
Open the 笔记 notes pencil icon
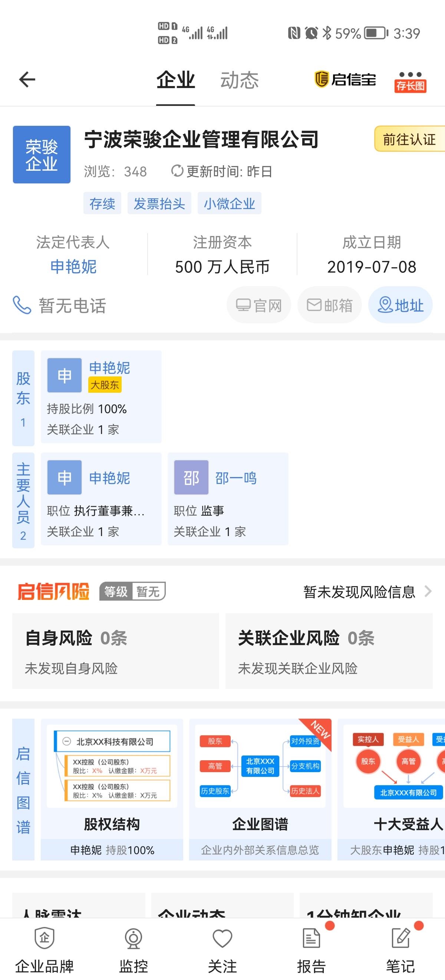point(400,938)
